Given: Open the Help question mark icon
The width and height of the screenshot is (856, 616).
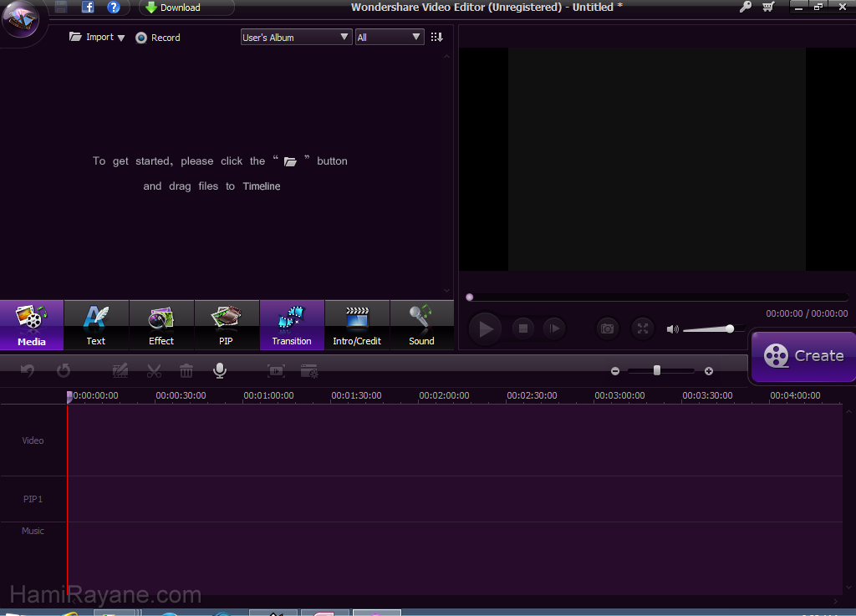Looking at the screenshot, I should click(114, 7).
